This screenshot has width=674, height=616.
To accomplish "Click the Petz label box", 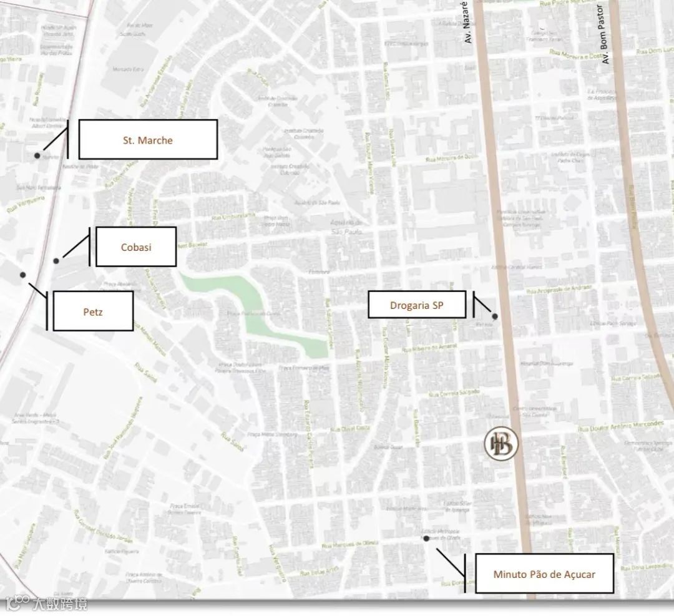I will click(x=93, y=311).
